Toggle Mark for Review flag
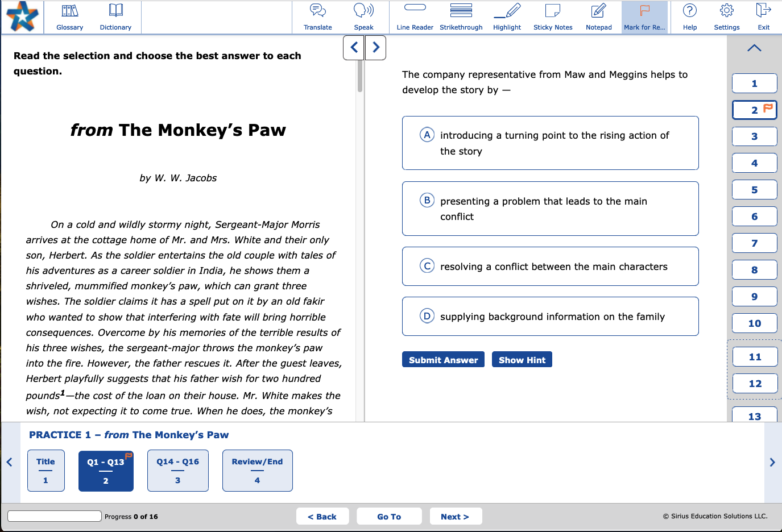Screen dimensions: 782x532 click(x=644, y=17)
